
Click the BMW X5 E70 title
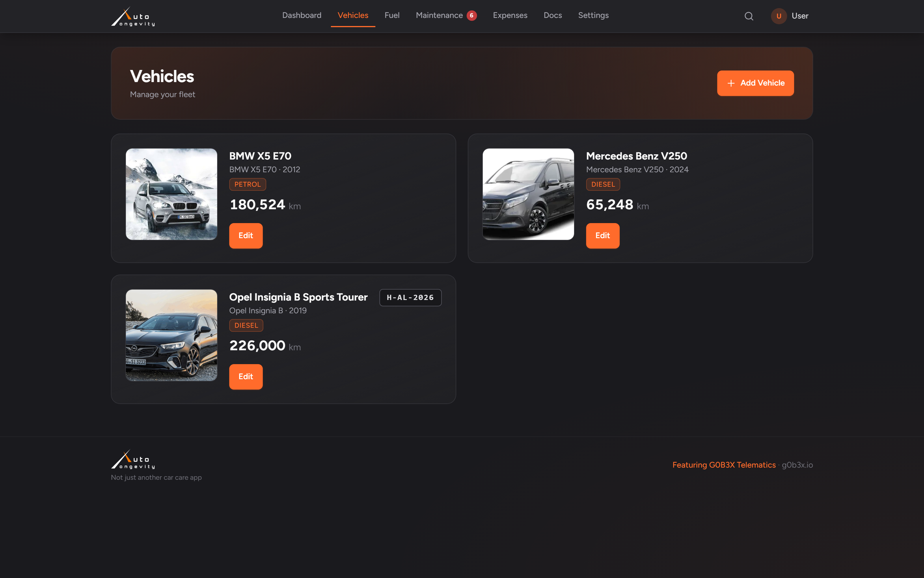(260, 156)
